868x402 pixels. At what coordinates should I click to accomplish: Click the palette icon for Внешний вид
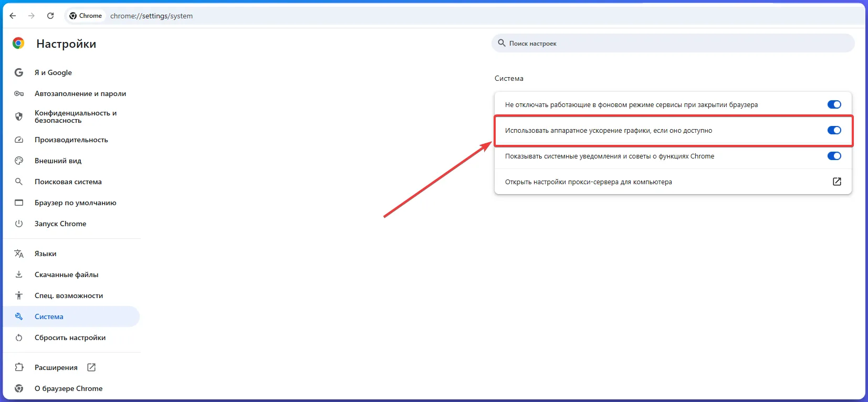click(19, 161)
